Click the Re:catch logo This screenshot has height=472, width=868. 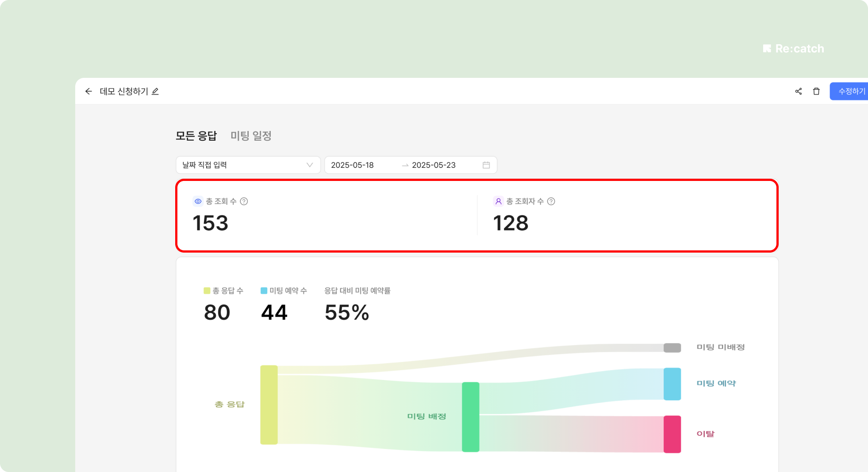793,49
